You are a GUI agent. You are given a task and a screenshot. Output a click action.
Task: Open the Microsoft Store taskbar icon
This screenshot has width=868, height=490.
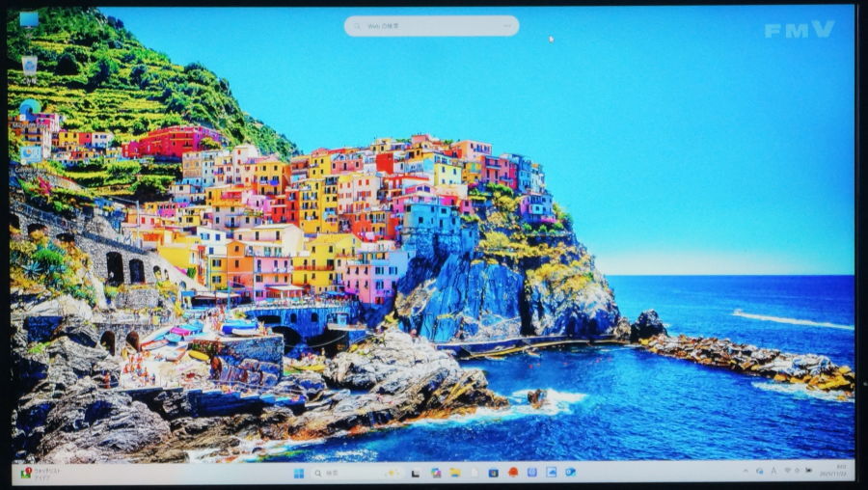click(493, 473)
